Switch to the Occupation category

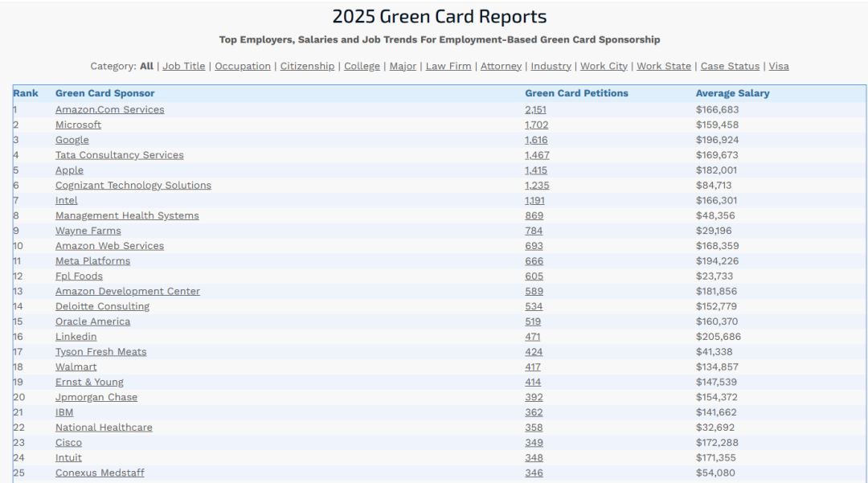(242, 66)
